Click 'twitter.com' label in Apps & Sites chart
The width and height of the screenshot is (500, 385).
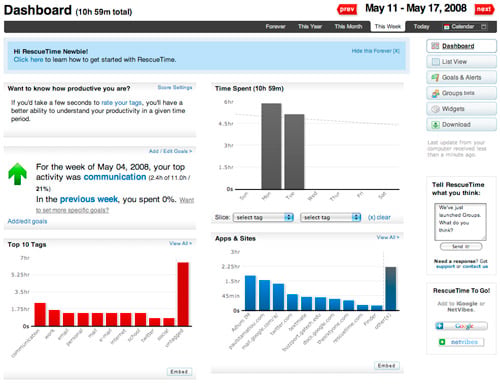[x=281, y=324]
